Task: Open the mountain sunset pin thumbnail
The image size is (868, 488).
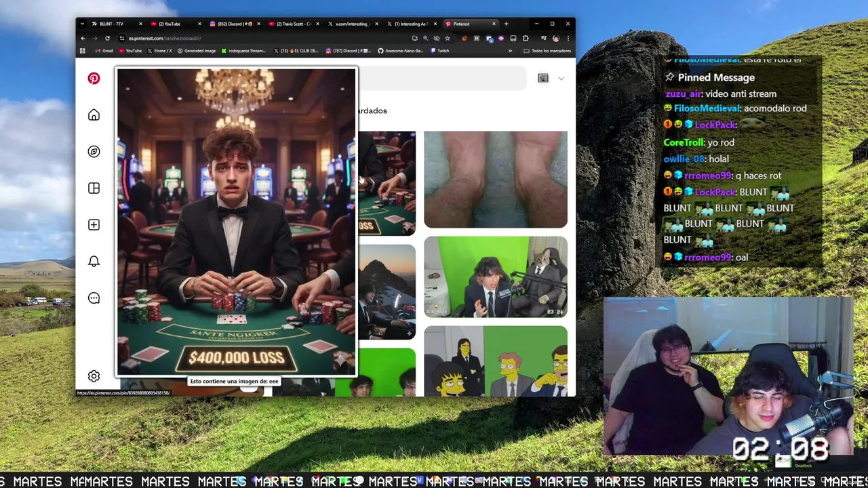Action: point(387,291)
